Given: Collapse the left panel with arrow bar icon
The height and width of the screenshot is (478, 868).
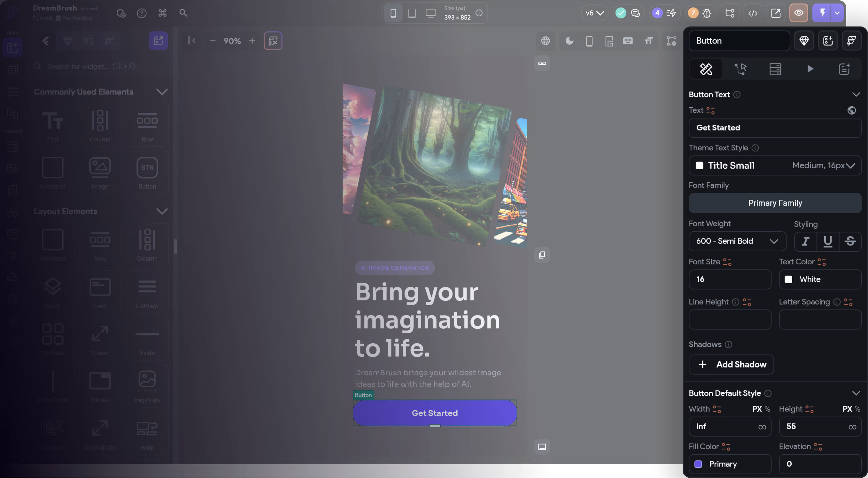Looking at the screenshot, I should 192,41.
